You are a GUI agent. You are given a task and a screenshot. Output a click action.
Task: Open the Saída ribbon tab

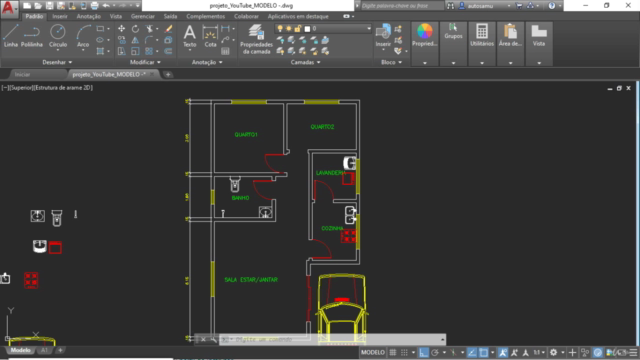click(170, 16)
